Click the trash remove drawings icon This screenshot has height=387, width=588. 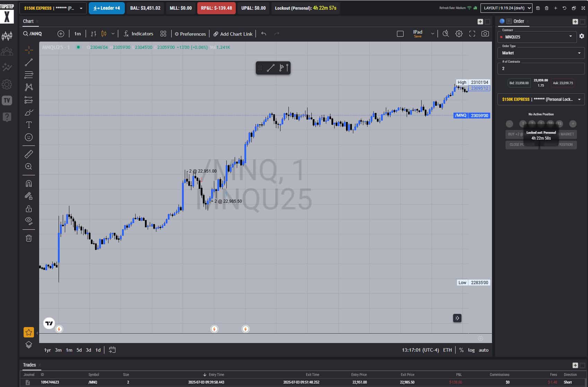tap(29, 238)
